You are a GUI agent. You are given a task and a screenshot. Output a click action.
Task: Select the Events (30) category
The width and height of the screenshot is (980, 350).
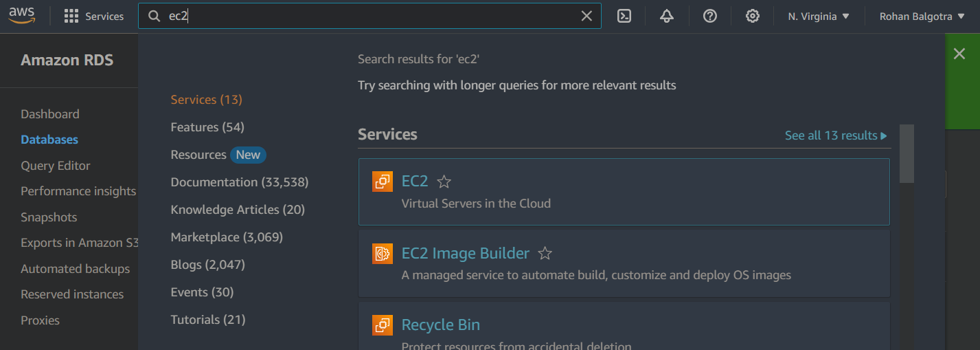pyautogui.click(x=202, y=292)
